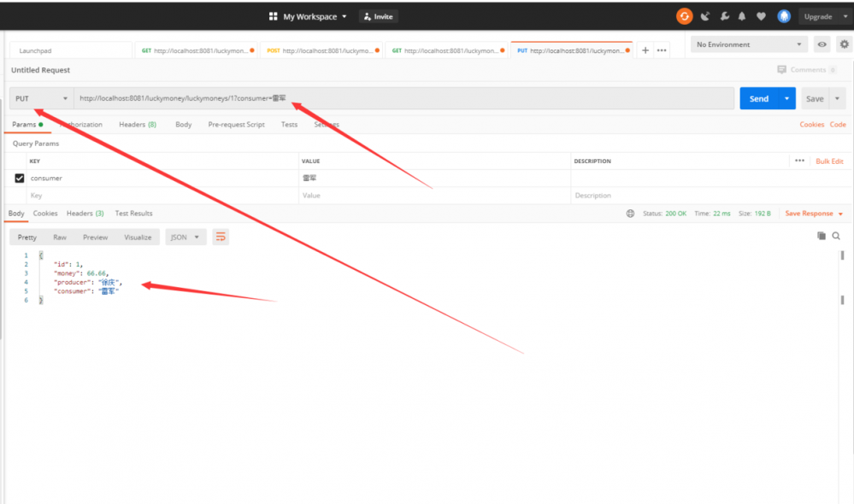This screenshot has width=854, height=504.
Task: Click the request URL input field
Action: point(404,98)
